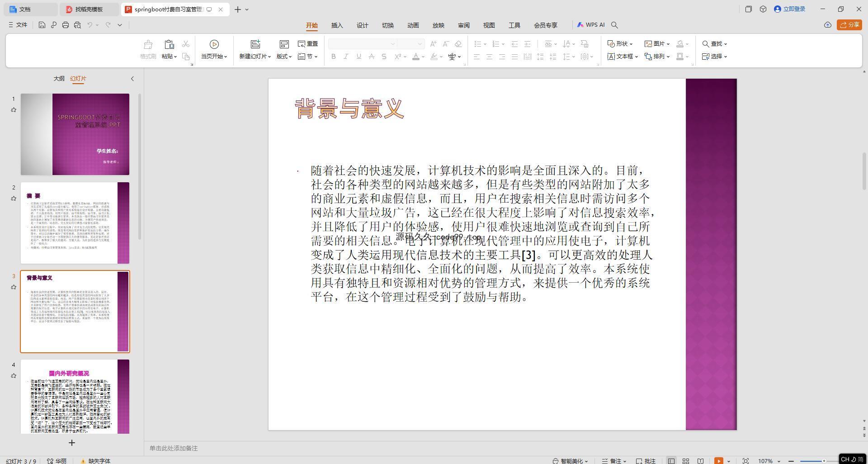The image size is (868, 464).
Task: Click the Layout (版式) icon
Action: click(x=284, y=44)
